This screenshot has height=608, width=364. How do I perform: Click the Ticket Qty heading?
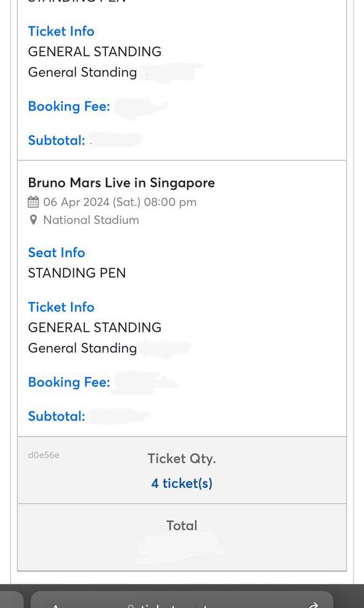click(x=181, y=458)
